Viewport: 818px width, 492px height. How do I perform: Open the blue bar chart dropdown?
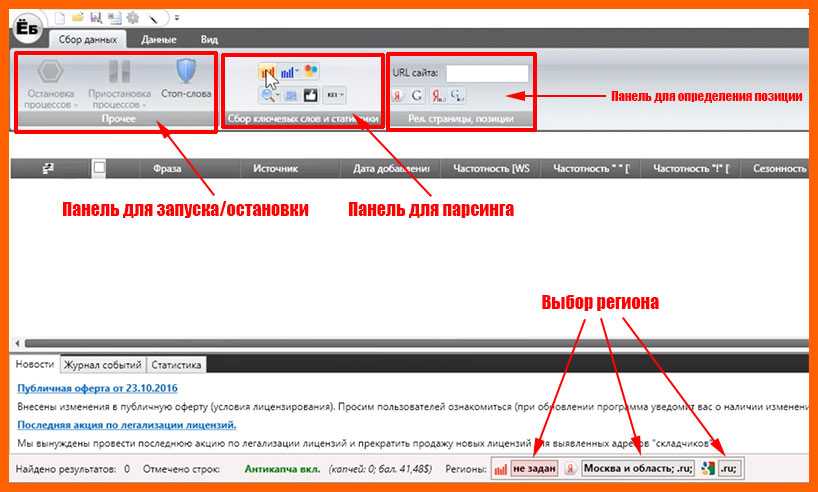point(290,72)
